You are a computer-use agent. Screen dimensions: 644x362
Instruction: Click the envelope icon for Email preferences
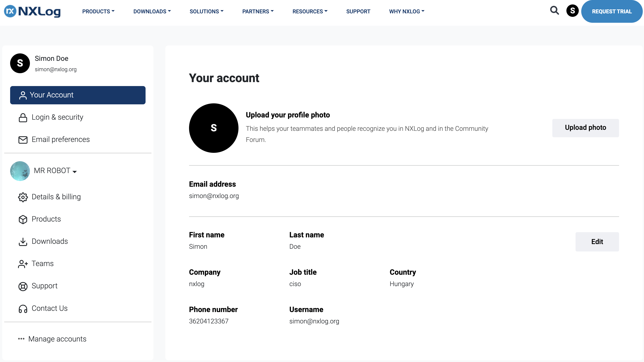(x=23, y=140)
